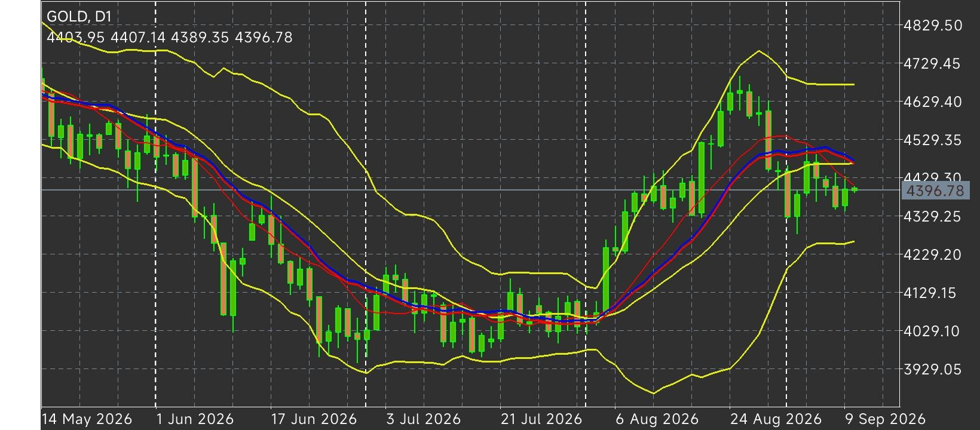Click the 4629.40 price axis label
The image size is (980, 430).
coord(933,102)
